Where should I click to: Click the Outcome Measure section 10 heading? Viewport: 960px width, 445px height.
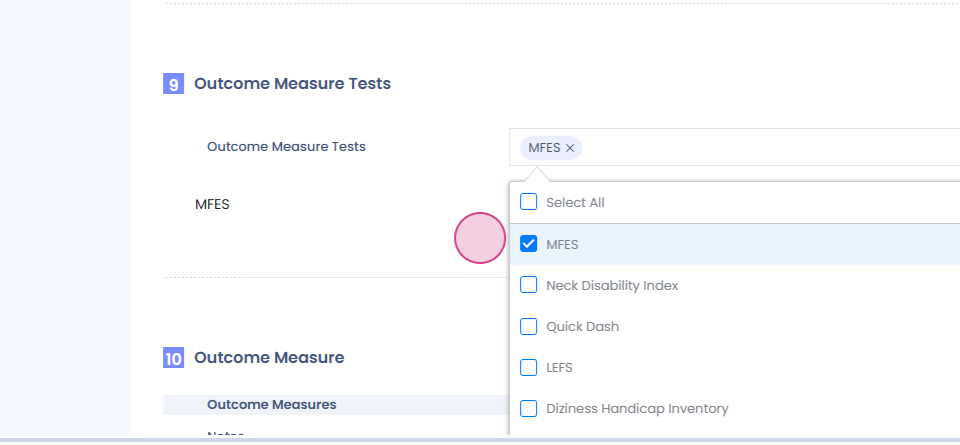click(269, 357)
